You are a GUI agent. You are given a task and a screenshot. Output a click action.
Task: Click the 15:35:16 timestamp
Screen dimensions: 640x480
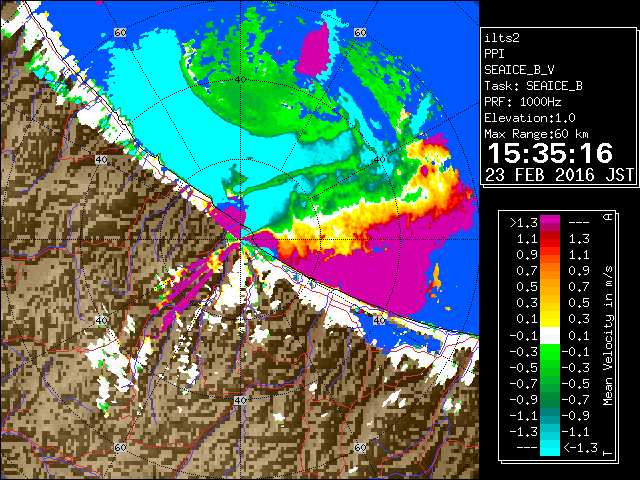coord(550,153)
